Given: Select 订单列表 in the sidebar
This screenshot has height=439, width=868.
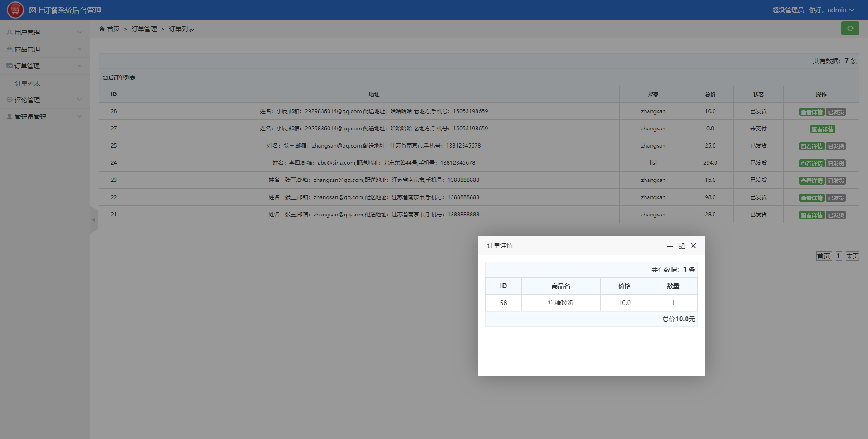Looking at the screenshot, I should [28, 83].
